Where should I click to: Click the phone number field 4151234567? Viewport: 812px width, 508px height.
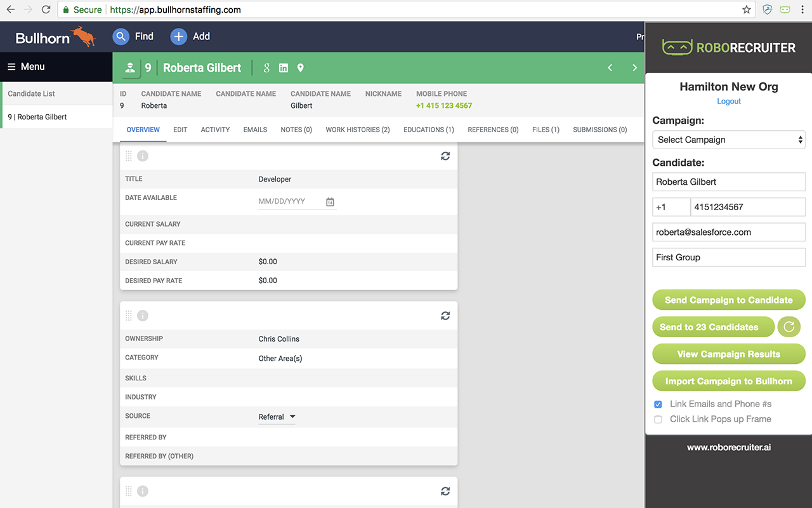(748, 207)
